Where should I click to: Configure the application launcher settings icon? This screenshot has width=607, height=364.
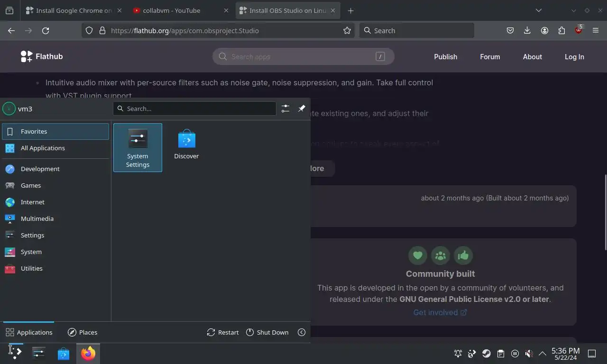tap(285, 109)
